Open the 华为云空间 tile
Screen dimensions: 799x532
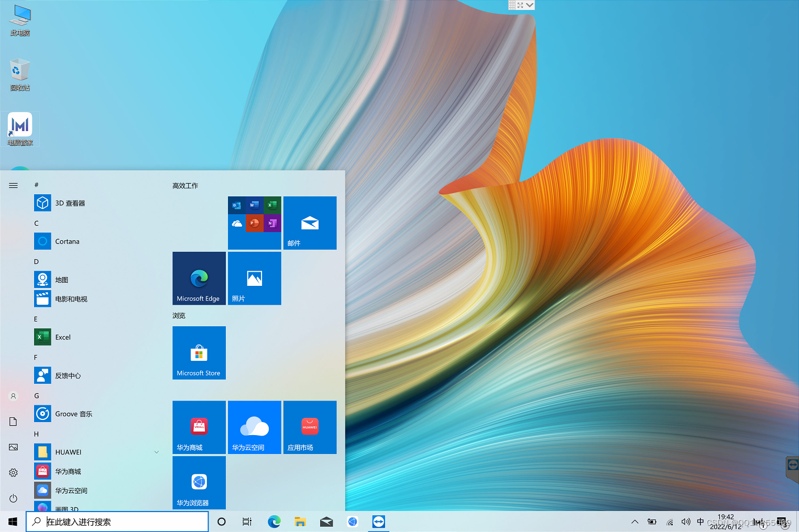[255, 427]
